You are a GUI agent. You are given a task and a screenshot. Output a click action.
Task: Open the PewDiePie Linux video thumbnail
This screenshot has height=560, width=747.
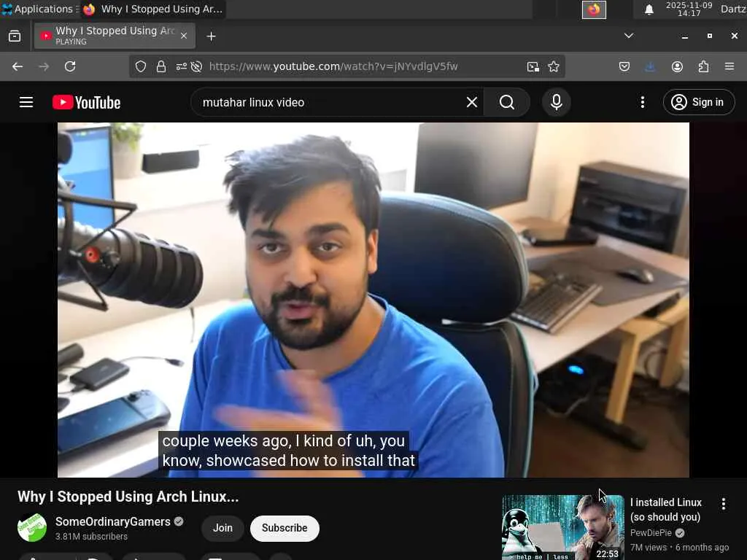tap(562, 528)
